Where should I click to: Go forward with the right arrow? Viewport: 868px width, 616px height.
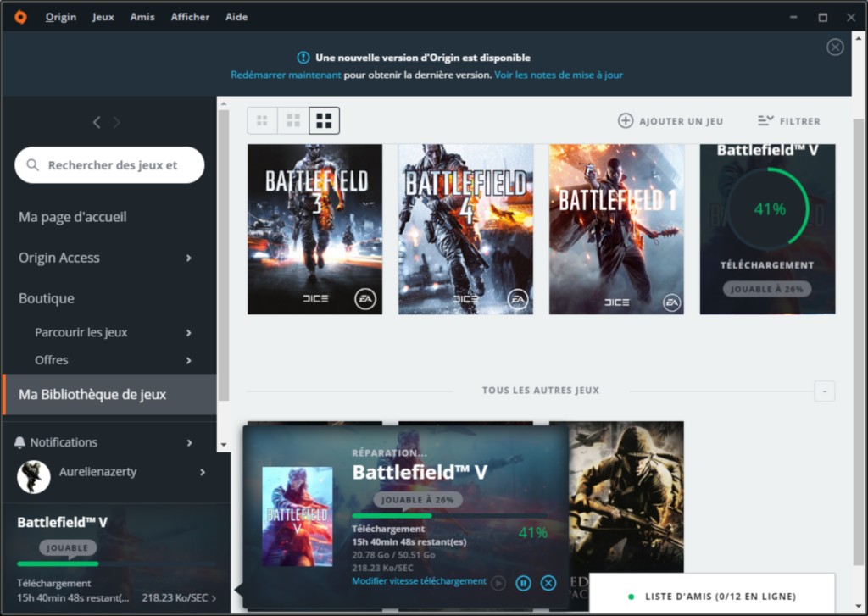tap(117, 122)
